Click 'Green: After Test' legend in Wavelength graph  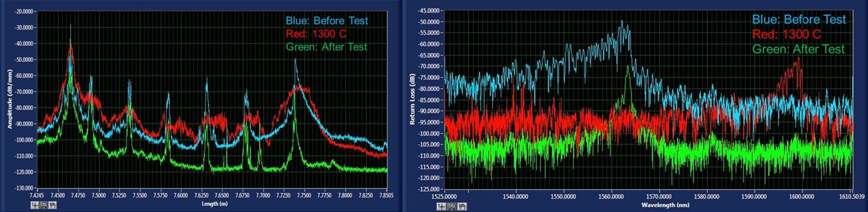tap(798, 49)
